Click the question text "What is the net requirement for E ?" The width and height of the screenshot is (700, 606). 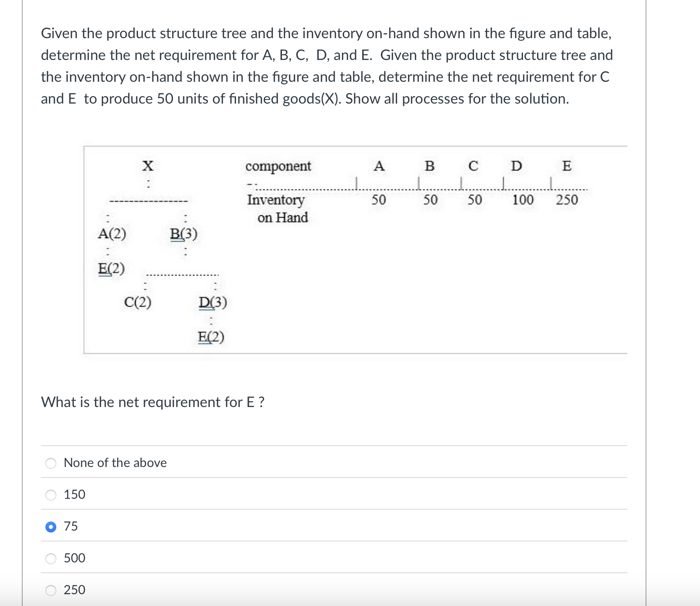coord(153,402)
